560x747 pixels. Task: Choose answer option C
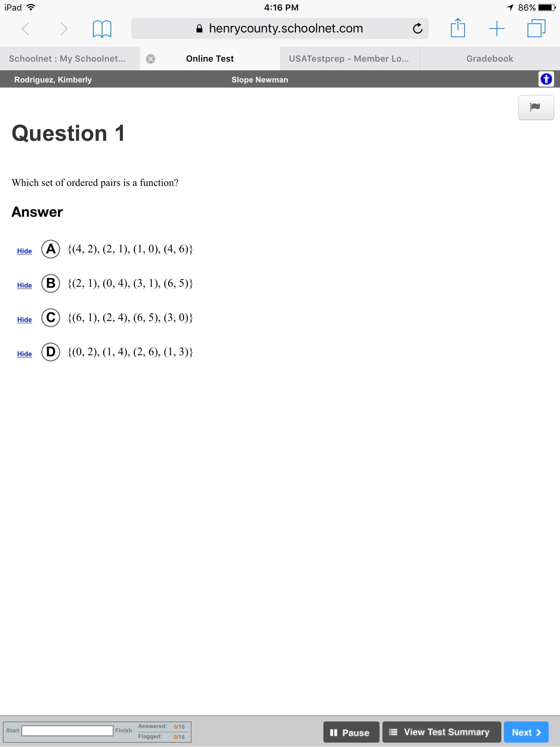point(51,318)
